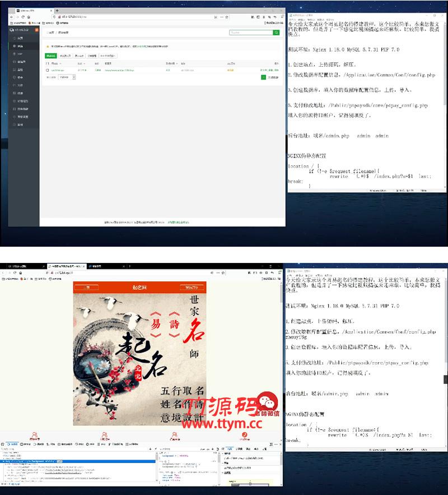
Task: Sort the table by the 到期时间 column header
Action: click(x=171, y=64)
